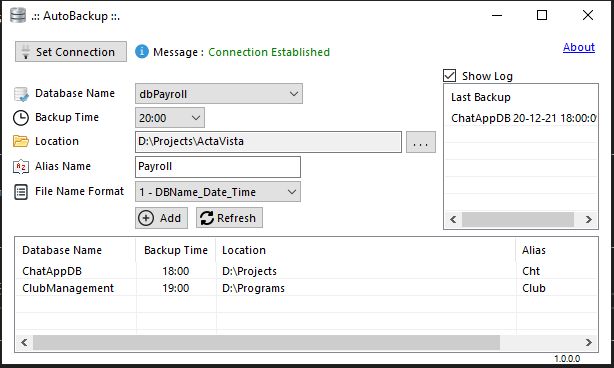The image size is (614, 368).
Task: Open the File Name Format combo box
Action: [x=218, y=191]
